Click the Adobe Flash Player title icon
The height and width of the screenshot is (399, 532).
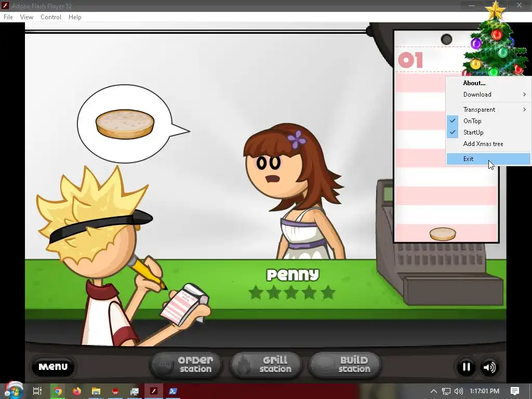(5, 6)
